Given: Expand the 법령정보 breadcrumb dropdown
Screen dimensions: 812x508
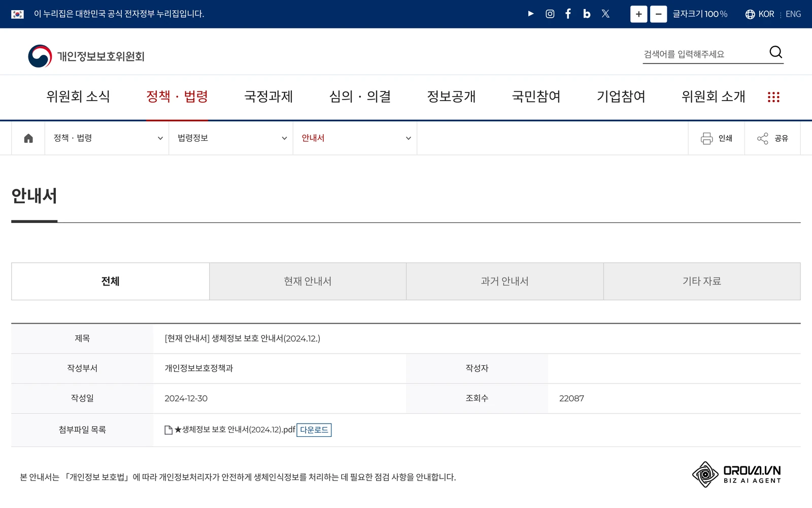Looking at the screenshot, I should click(x=231, y=138).
